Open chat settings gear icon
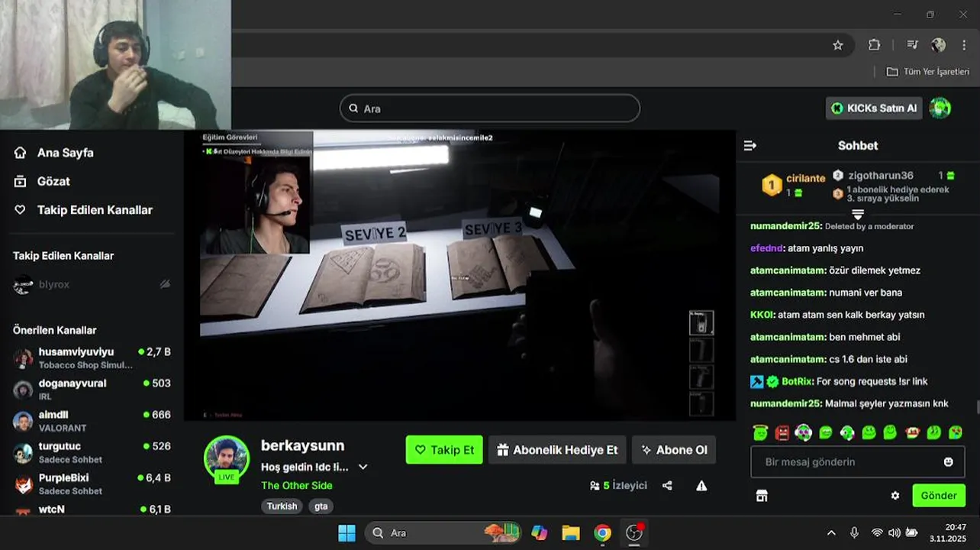 [x=895, y=495]
